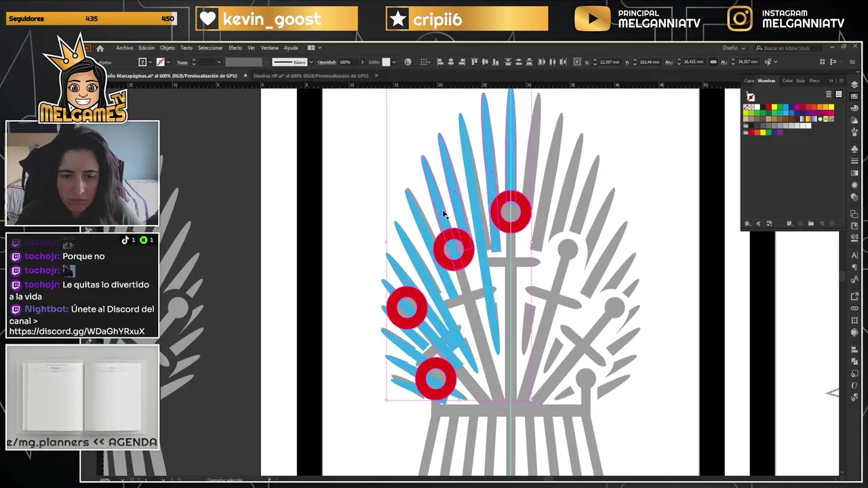Expand the Opacidad slider arrow
Viewport: 868px width, 488px height.
pos(362,62)
